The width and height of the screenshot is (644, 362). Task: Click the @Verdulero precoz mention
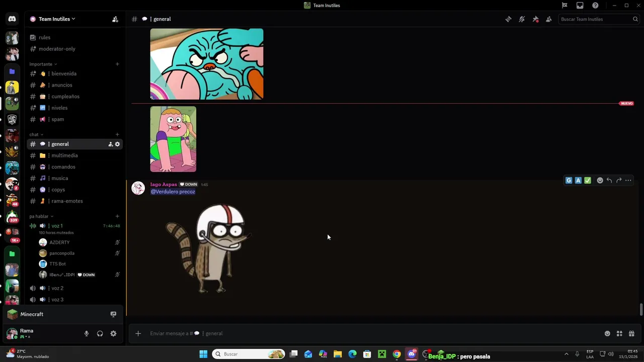[x=173, y=192]
